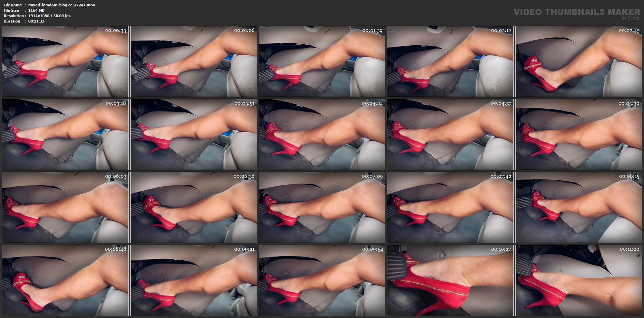Select the thumbnail stamped 00:11:00
644x318 pixels.
point(579,280)
